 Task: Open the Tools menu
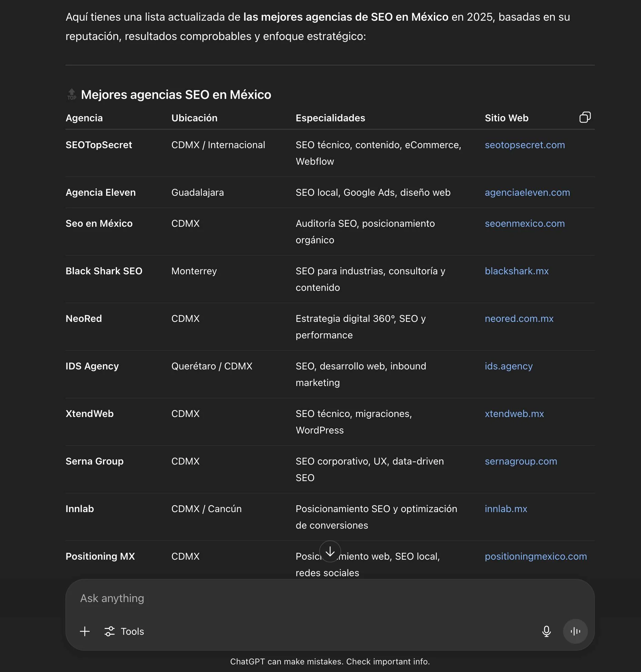point(124,631)
